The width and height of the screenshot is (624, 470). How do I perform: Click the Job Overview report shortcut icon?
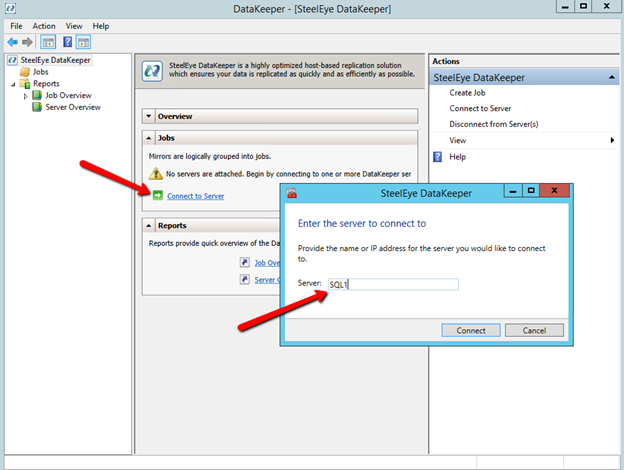point(245,263)
